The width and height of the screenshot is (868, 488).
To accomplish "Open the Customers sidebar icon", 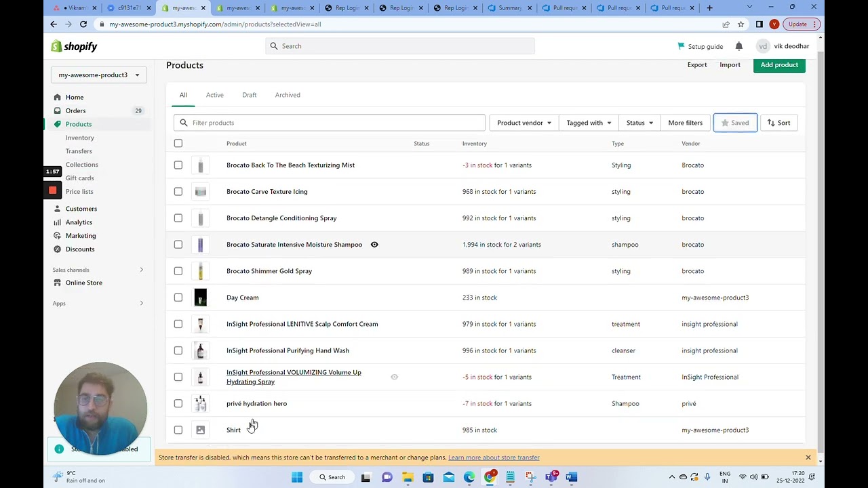I will [58, 209].
